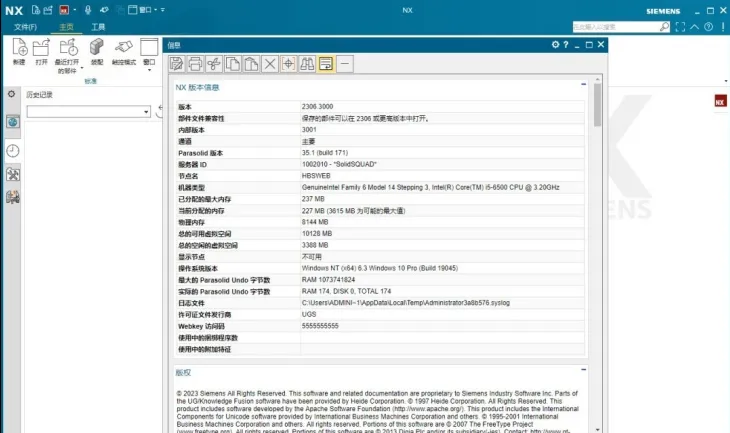Click the HBSWEB node name value
Screen dimensions: 730x433
click(316, 176)
